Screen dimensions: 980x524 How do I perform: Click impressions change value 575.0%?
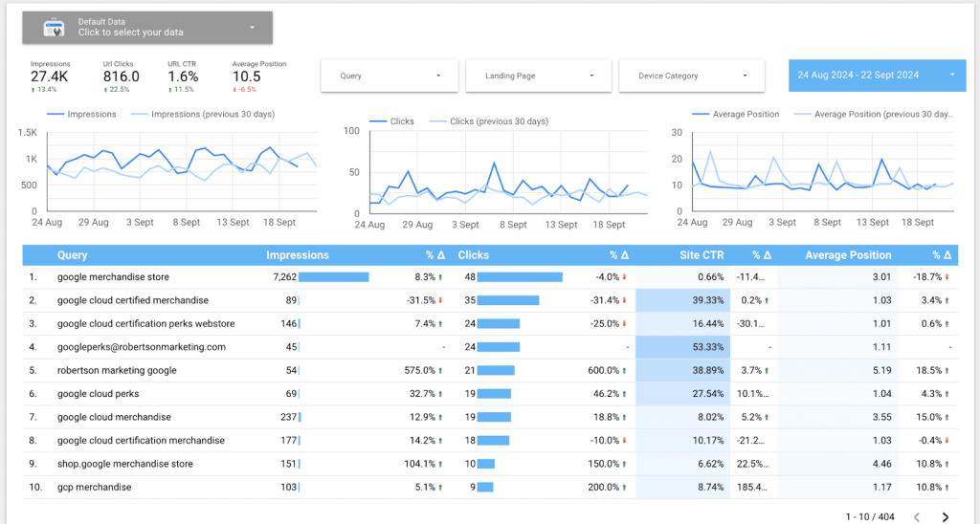[x=420, y=370]
